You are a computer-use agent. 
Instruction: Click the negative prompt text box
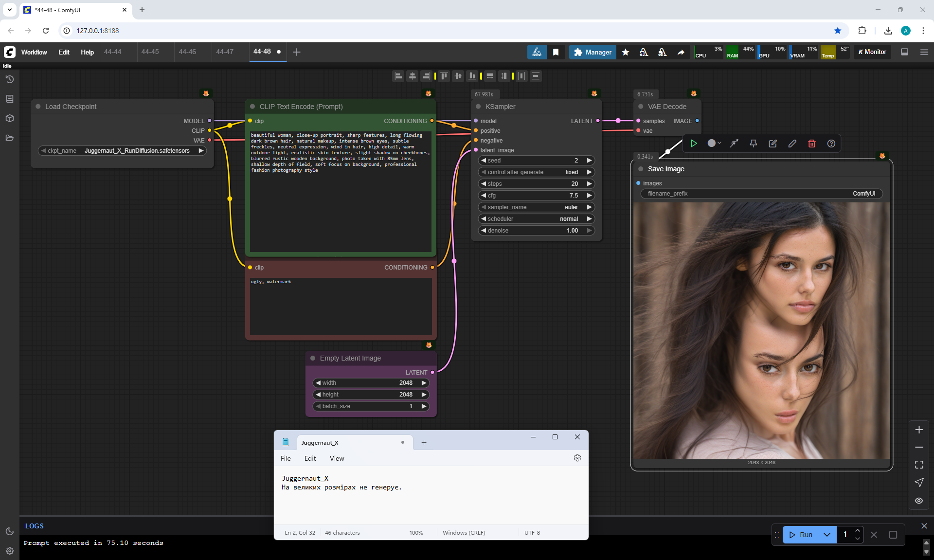pyautogui.click(x=341, y=307)
